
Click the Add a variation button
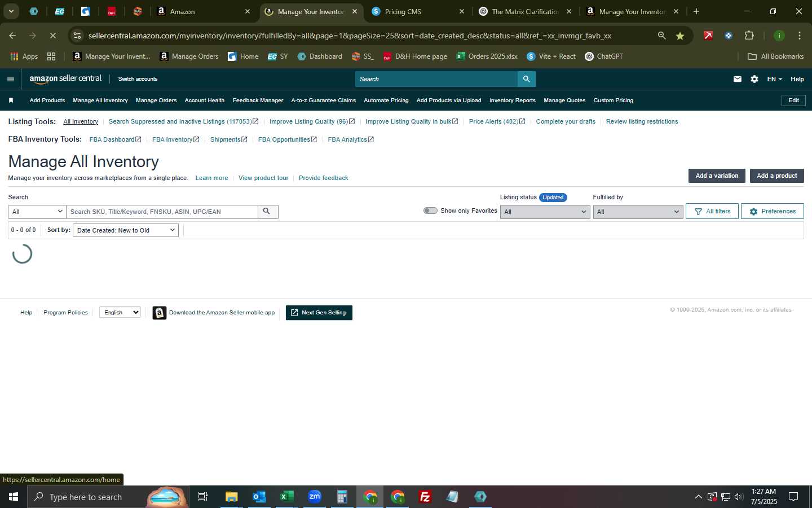pyautogui.click(x=717, y=176)
